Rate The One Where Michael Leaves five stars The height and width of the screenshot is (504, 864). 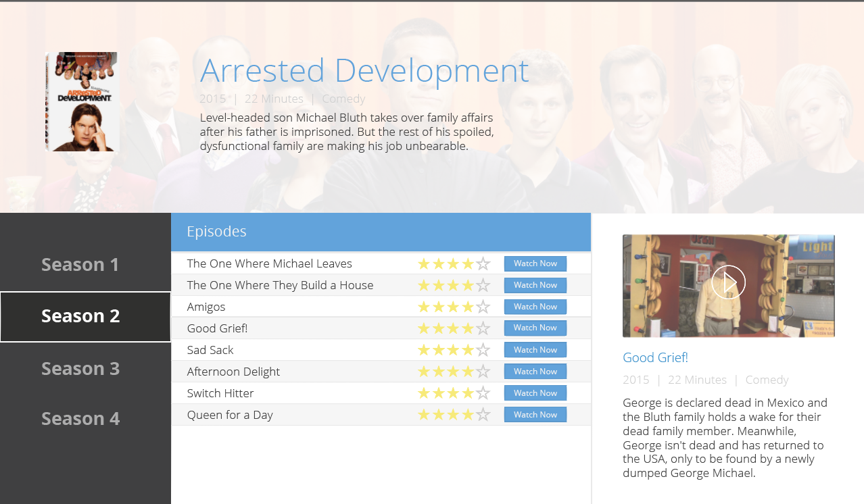coord(483,263)
